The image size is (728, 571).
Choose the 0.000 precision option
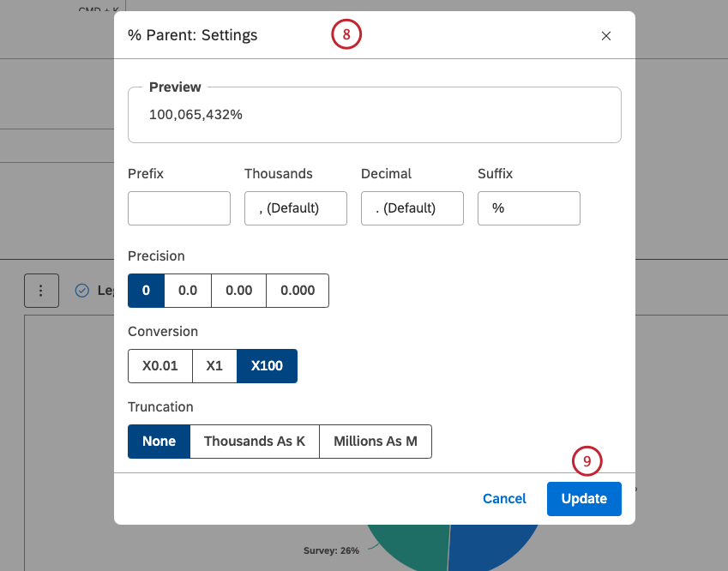tap(296, 291)
